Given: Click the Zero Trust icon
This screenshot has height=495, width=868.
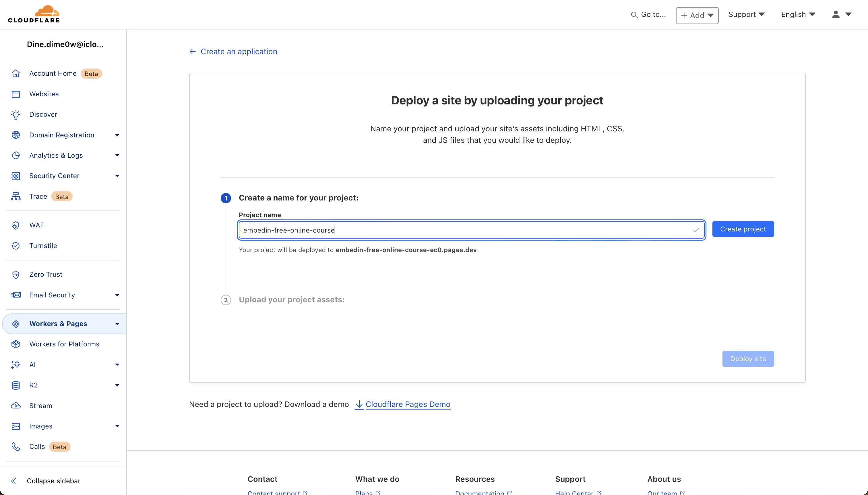Looking at the screenshot, I should pyautogui.click(x=16, y=274).
